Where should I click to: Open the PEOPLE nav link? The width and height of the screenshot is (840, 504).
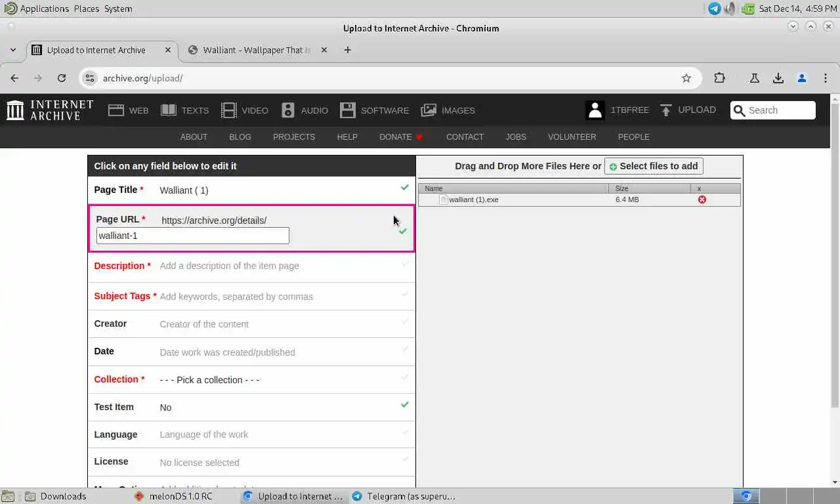coord(634,137)
